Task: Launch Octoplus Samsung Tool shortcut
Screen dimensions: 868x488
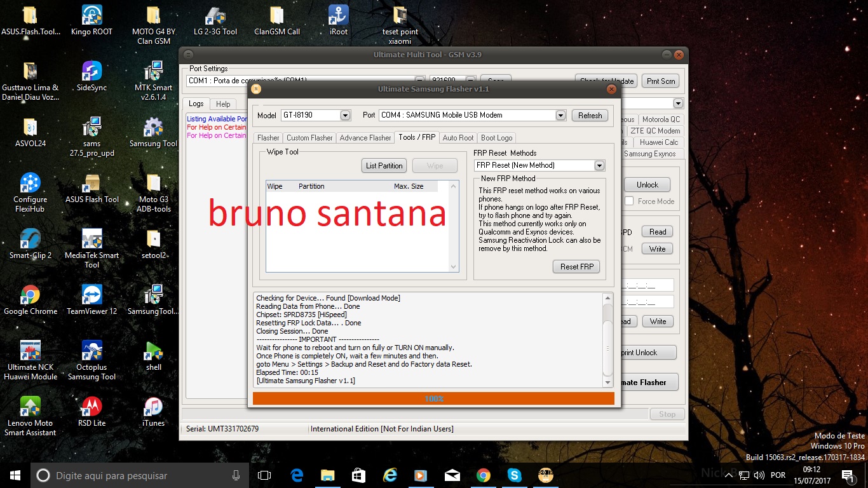Action: (92, 361)
